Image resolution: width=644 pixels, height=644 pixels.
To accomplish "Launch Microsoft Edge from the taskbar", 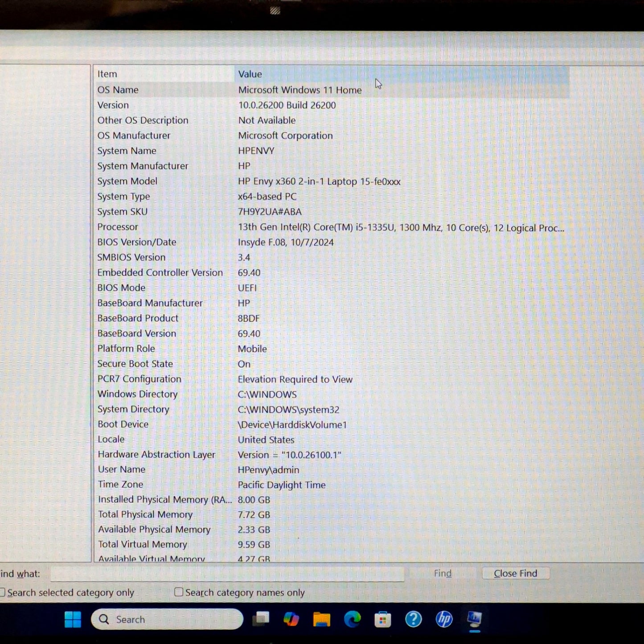I will pyautogui.click(x=352, y=619).
